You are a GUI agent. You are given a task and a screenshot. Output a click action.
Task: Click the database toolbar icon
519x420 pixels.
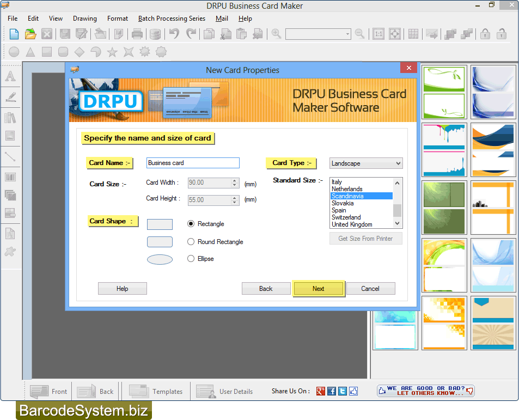pos(155,34)
